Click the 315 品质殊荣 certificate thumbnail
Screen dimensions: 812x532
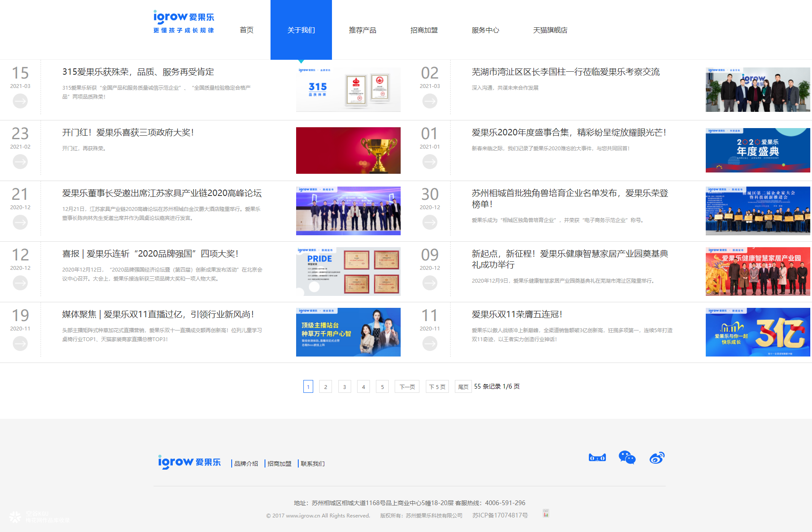tap(348, 90)
